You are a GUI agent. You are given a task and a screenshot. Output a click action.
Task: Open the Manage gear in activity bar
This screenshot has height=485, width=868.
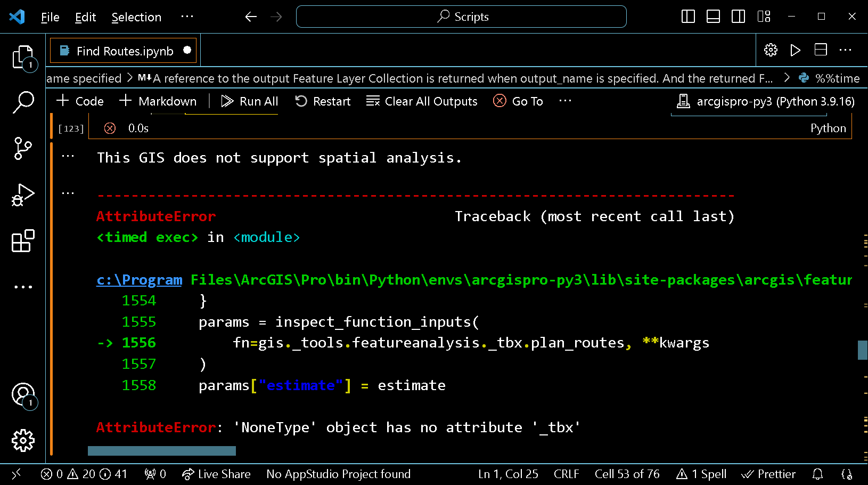[x=23, y=440]
